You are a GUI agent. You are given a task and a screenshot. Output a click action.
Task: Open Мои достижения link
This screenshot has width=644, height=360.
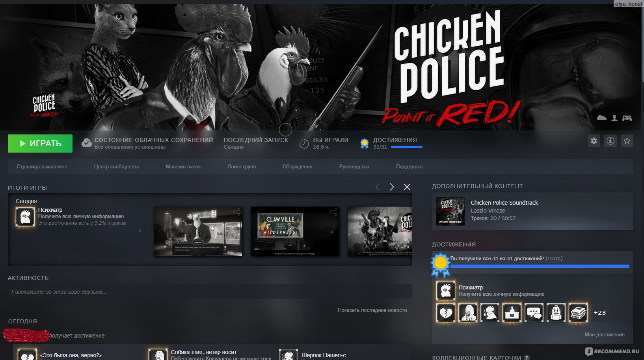click(x=605, y=335)
